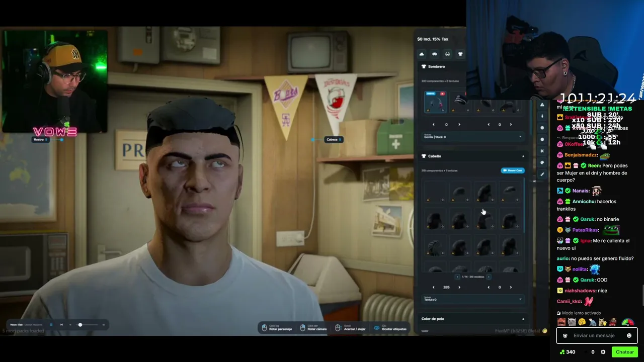Select the second hairstyle in third row
Image resolution: width=644 pixels, height=362 pixels.
(459, 246)
